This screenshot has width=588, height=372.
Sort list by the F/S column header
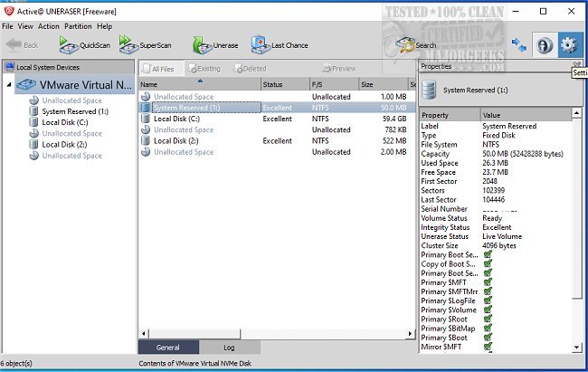[x=334, y=84]
